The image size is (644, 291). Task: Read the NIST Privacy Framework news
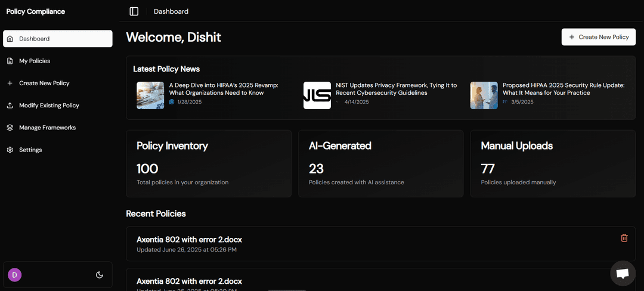396,89
